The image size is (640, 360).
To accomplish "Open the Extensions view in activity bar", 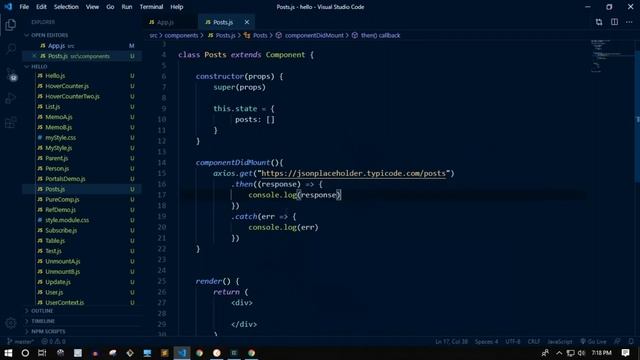I will [11, 122].
